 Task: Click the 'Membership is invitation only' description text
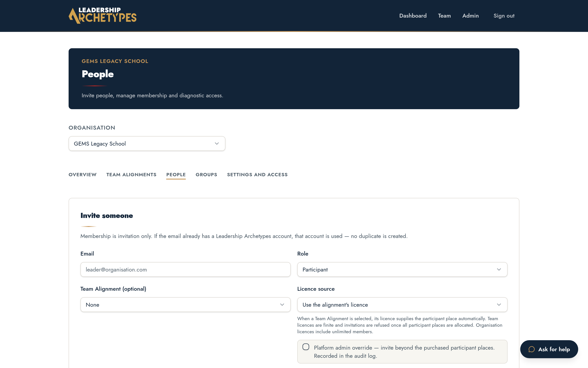click(x=244, y=236)
